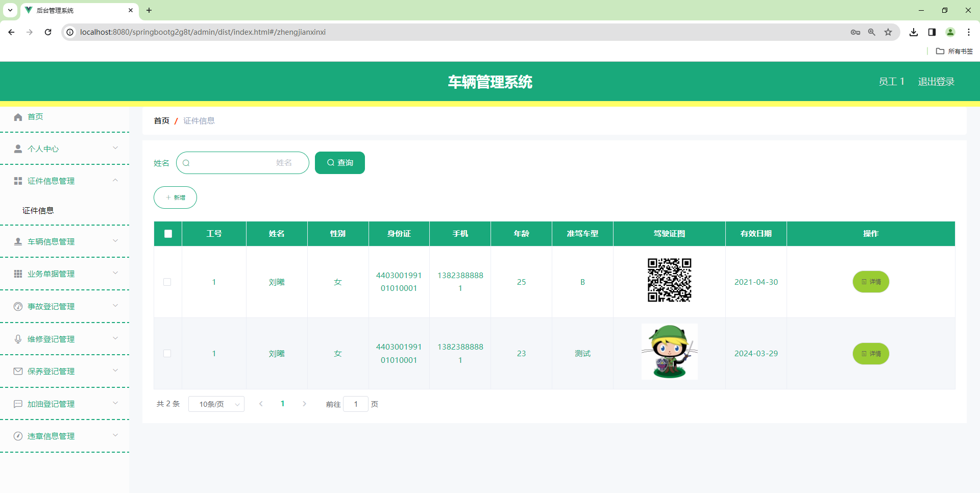
Task: Open 证件信息管理 via its grid icon
Action: coord(17,180)
